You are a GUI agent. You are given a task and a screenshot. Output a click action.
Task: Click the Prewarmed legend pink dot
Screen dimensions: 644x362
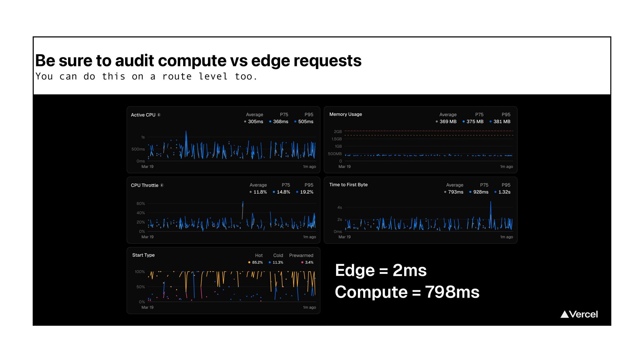click(x=302, y=262)
